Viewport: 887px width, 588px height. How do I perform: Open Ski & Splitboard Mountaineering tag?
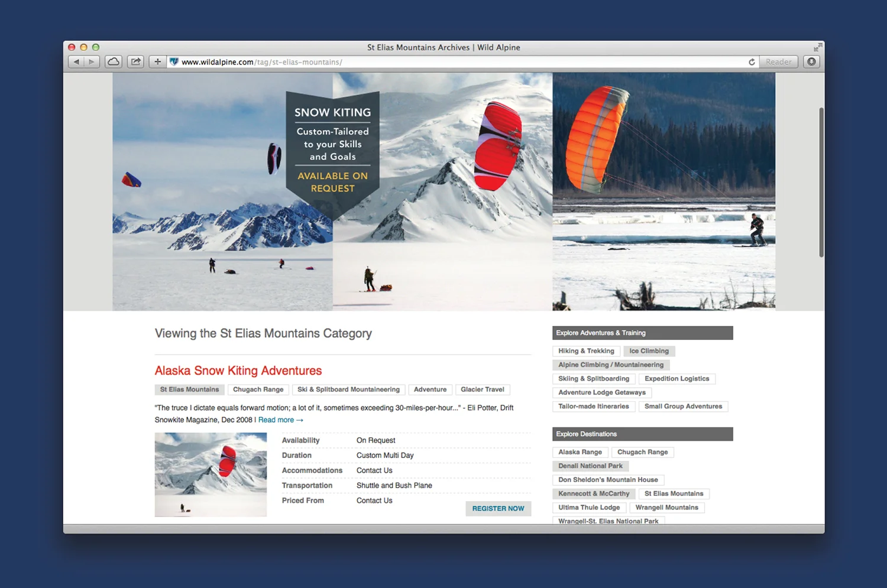[348, 389]
